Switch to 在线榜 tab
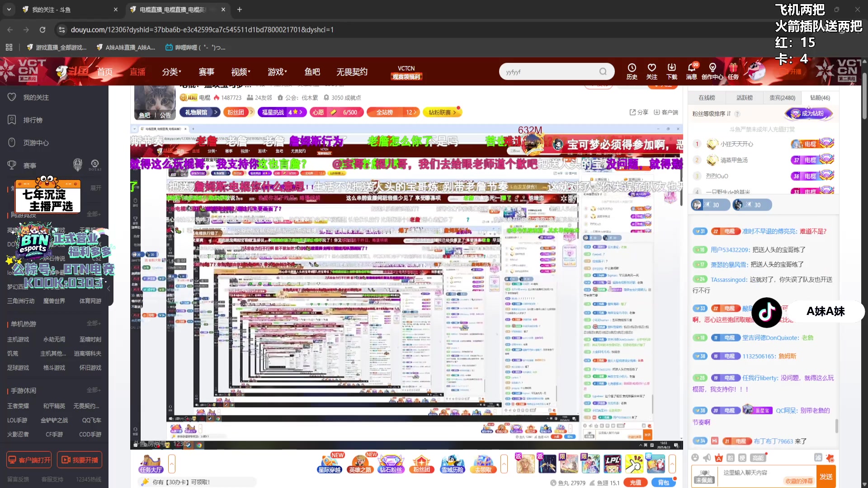 coord(707,98)
